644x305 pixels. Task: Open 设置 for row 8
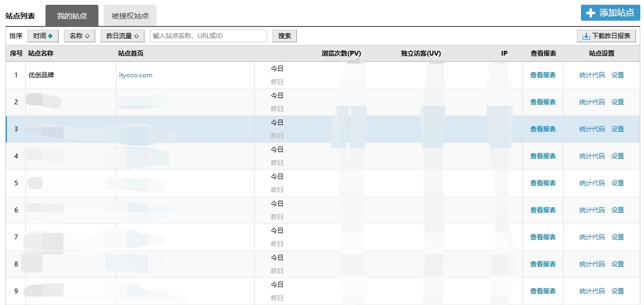[x=618, y=264]
